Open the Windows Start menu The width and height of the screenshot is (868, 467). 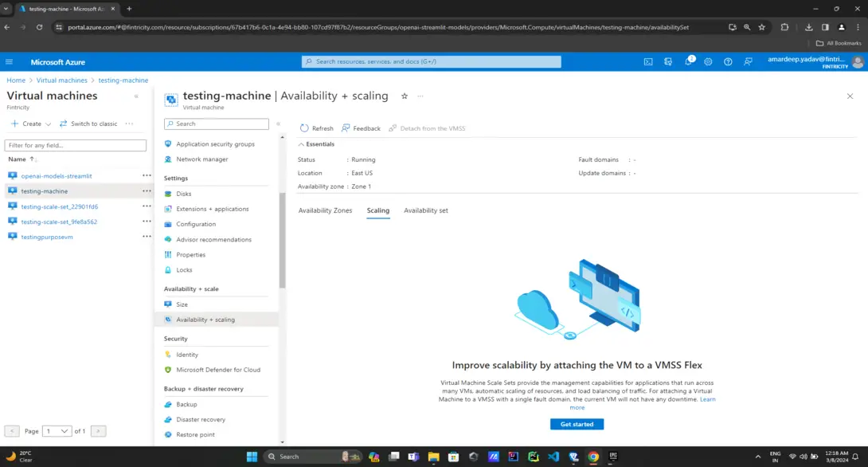[x=252, y=457]
